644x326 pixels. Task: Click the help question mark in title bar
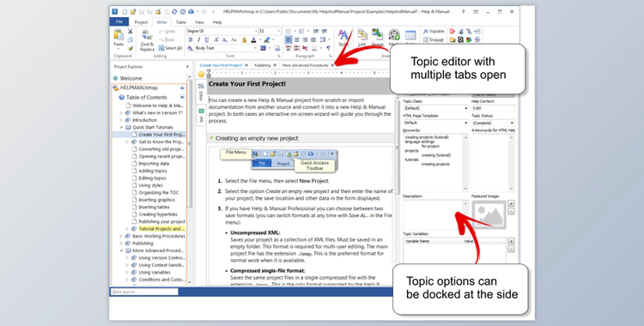[463, 11]
